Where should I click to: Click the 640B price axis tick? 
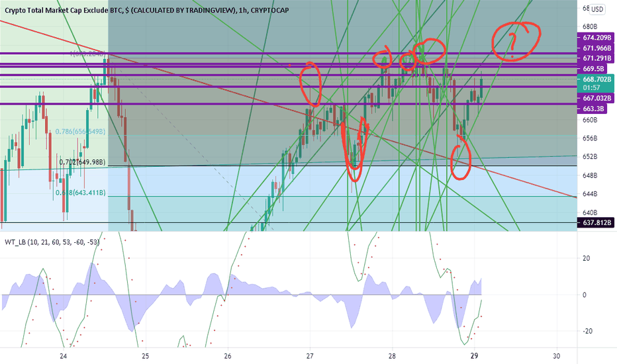pos(590,212)
